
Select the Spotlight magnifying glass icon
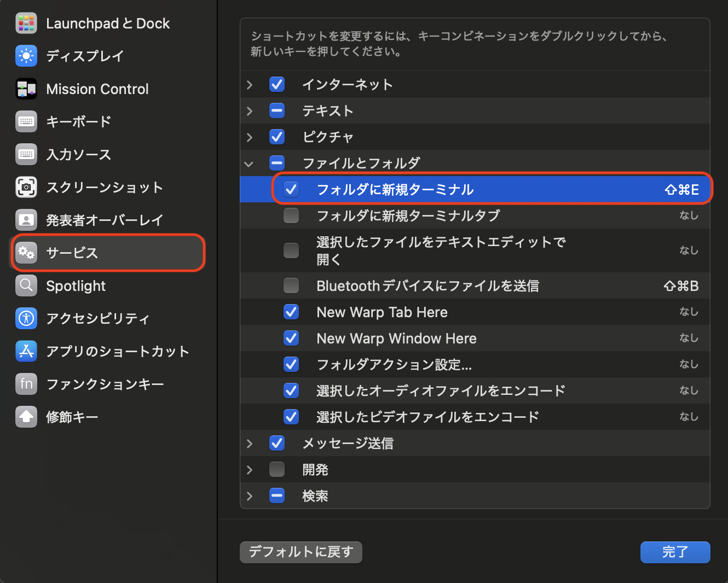[x=26, y=285]
